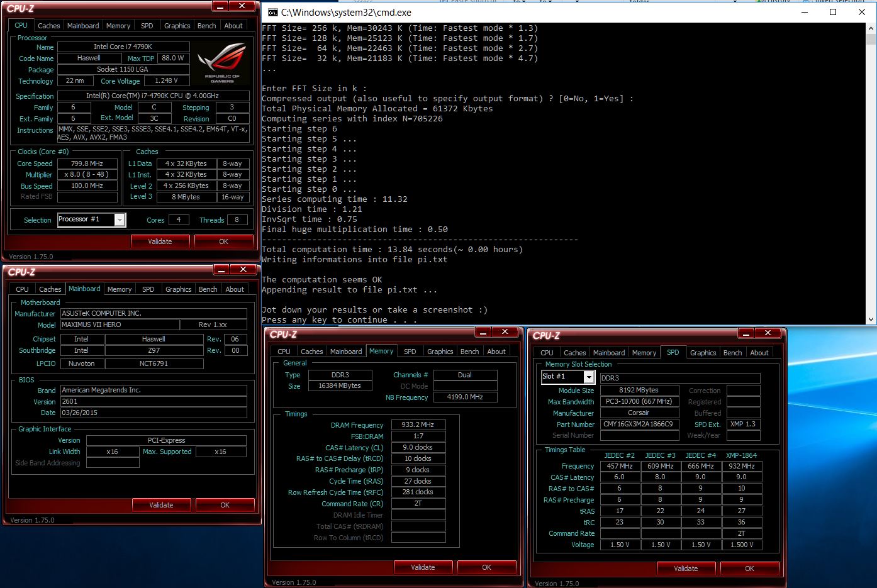Open About tab in CPU-Z processor window
Viewport: 877px width, 588px height.
(233, 26)
